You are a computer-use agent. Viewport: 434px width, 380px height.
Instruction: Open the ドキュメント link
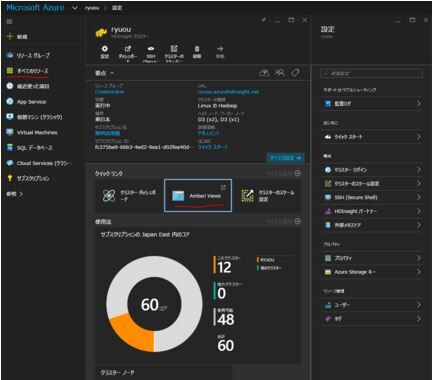(209, 133)
